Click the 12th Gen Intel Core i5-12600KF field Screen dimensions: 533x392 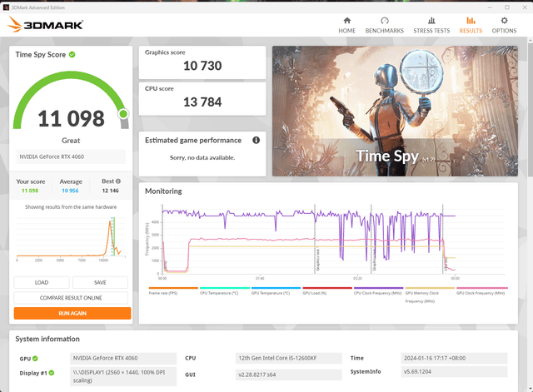click(289, 358)
